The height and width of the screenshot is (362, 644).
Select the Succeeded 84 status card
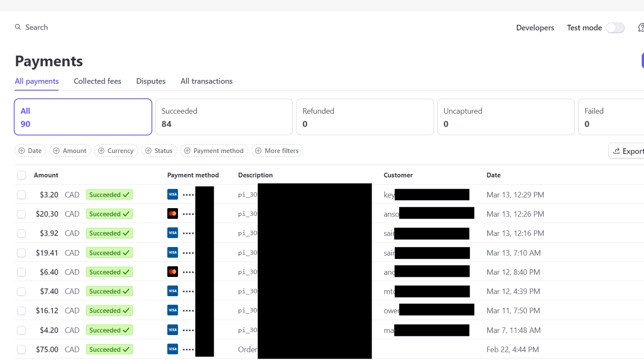coord(224,117)
